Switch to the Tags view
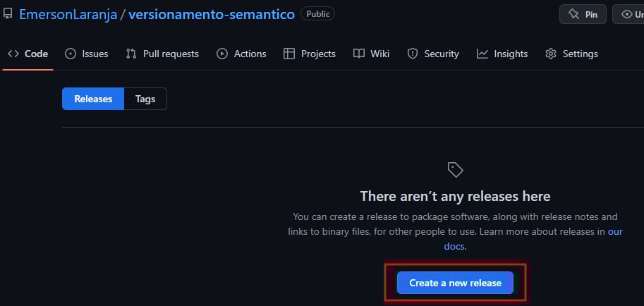Viewport: 644px width, 306px height. point(145,99)
